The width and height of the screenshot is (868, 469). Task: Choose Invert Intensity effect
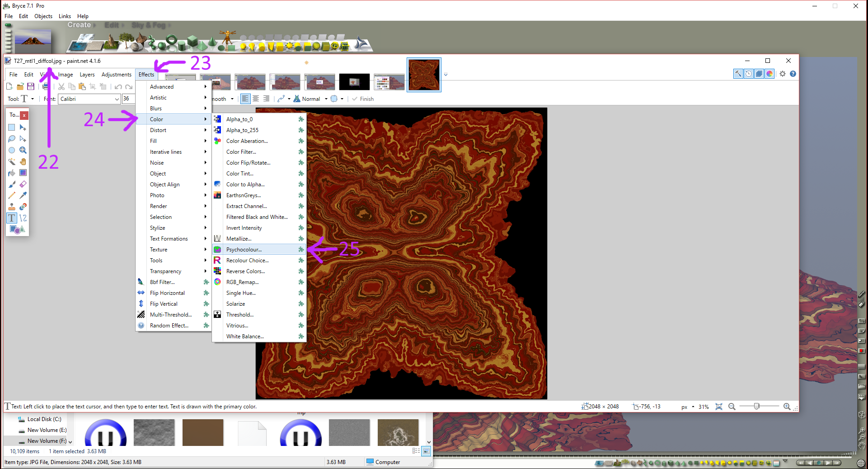259,228
